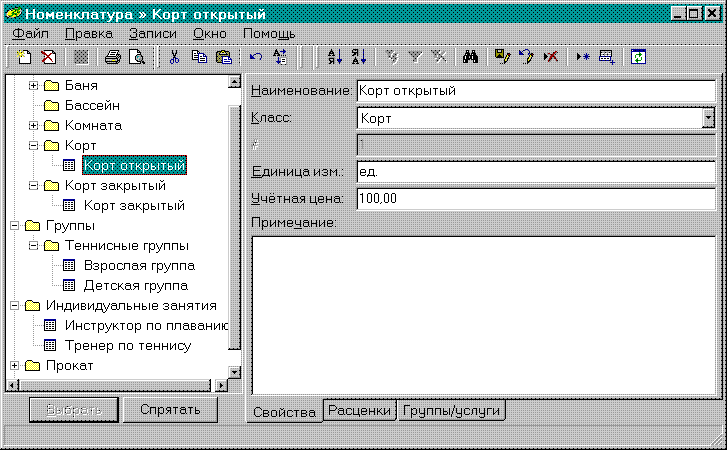Click the binoculars search icon
727x450 pixels.
pyautogui.click(x=473, y=57)
